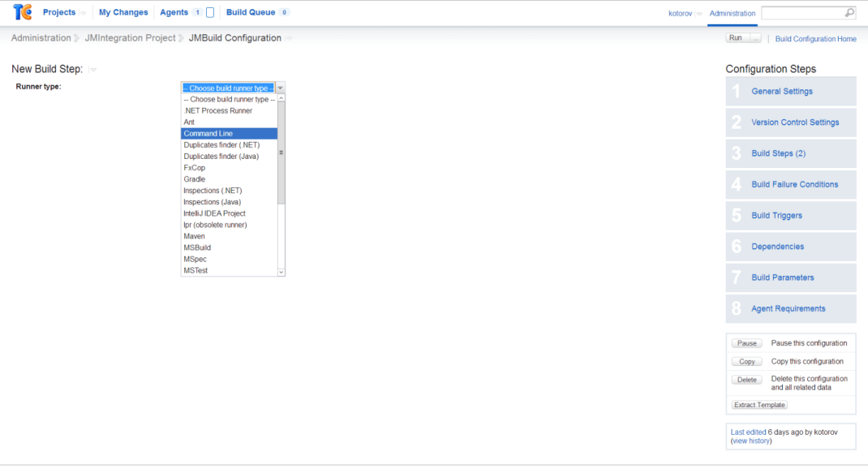Open Build Parameters step
Image resolution: width=868 pixels, height=473 pixels.
(790, 277)
